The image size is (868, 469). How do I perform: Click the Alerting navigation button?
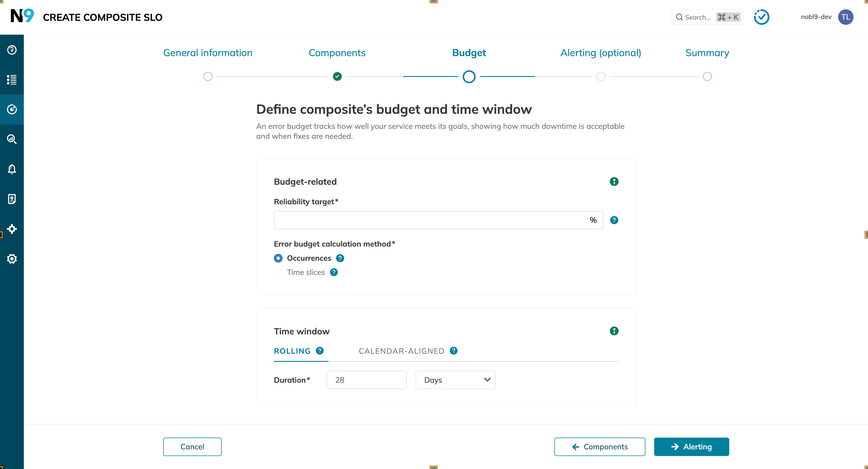[691, 446]
